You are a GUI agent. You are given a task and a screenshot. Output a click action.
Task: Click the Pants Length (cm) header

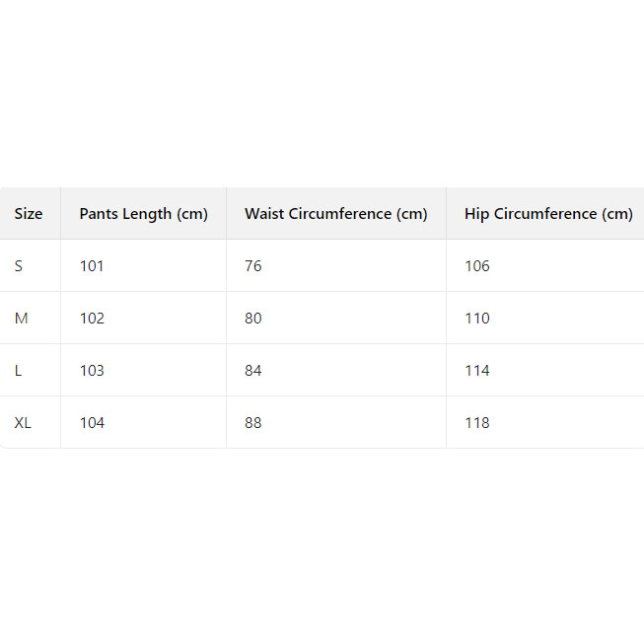143,214
